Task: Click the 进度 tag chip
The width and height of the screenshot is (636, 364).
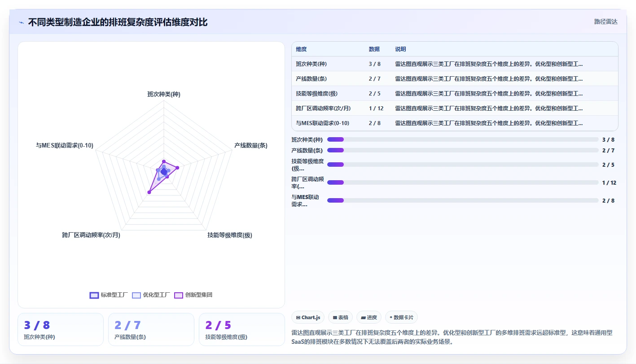Action: [x=369, y=317]
